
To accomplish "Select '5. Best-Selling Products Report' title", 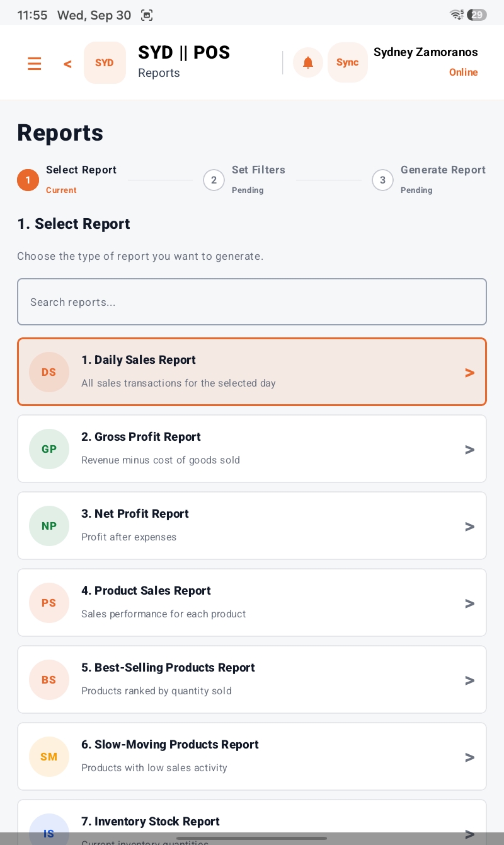I will (x=168, y=668).
